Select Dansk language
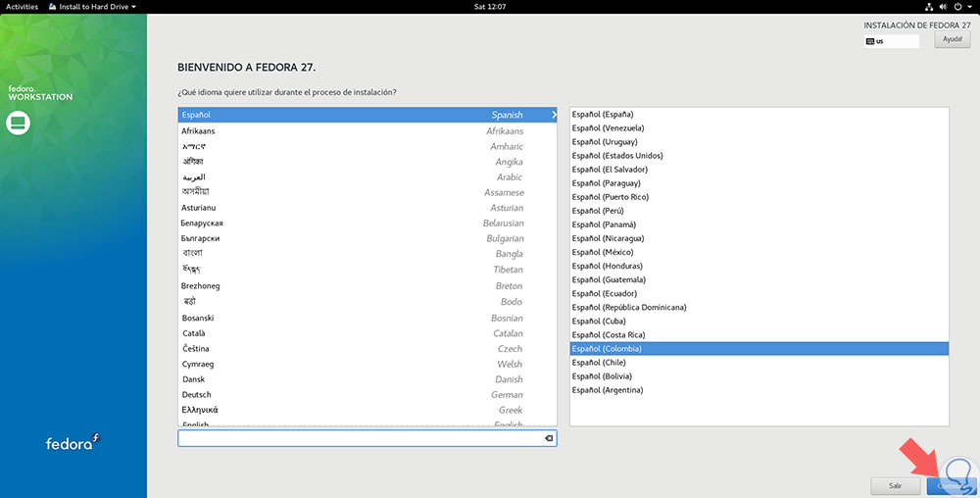 [x=367, y=379]
